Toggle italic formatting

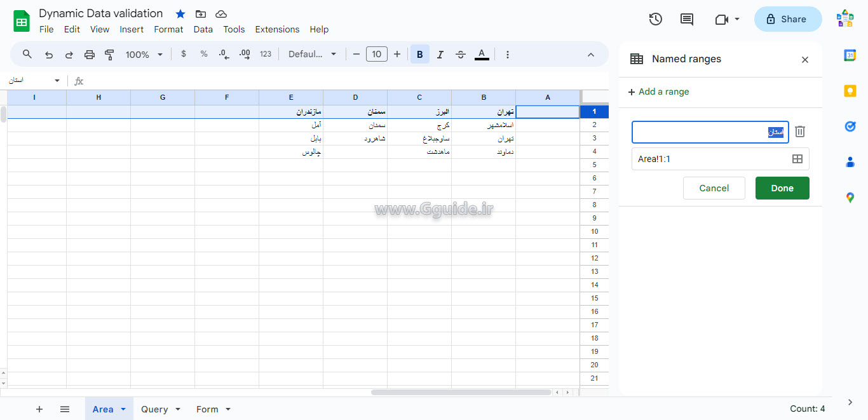[x=440, y=55]
